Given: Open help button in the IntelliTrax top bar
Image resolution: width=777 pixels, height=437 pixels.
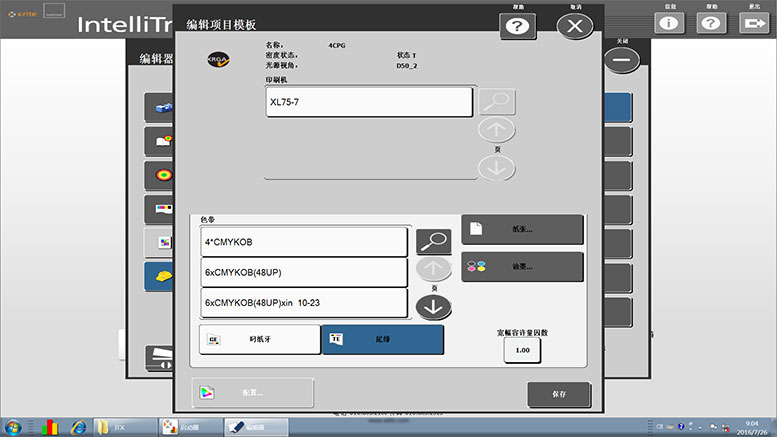Looking at the screenshot, I should coord(711,23).
